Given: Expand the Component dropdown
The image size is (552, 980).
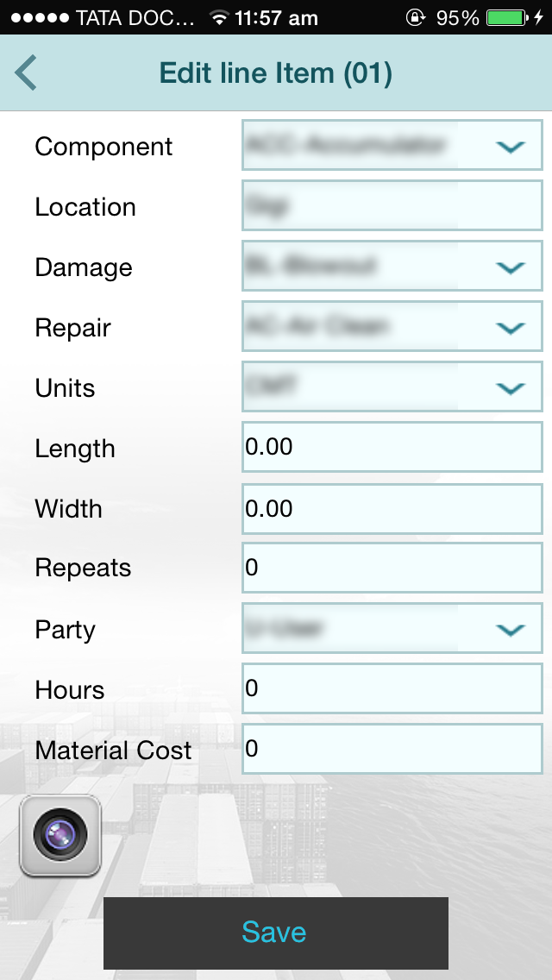Looking at the screenshot, I should pyautogui.click(x=392, y=146).
